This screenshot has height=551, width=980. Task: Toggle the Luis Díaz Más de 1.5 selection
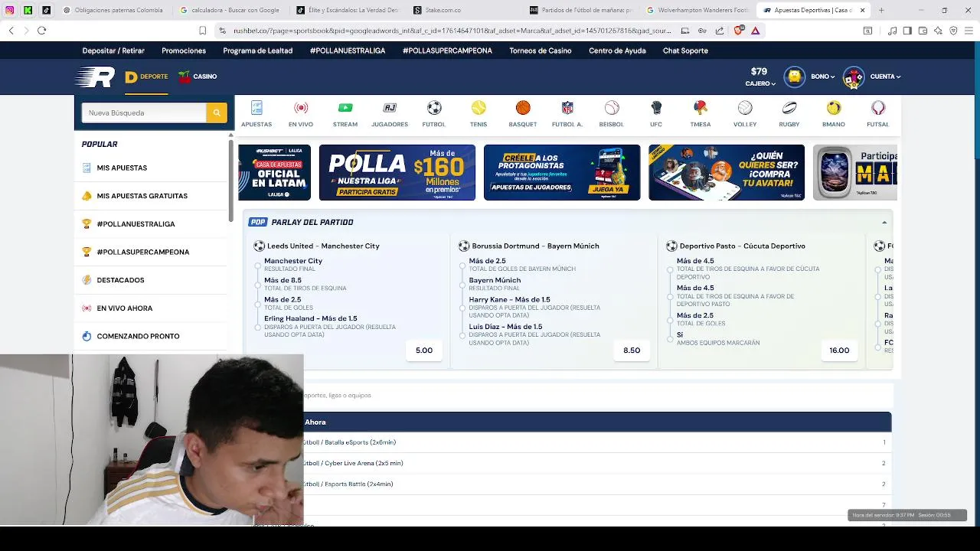(462, 335)
